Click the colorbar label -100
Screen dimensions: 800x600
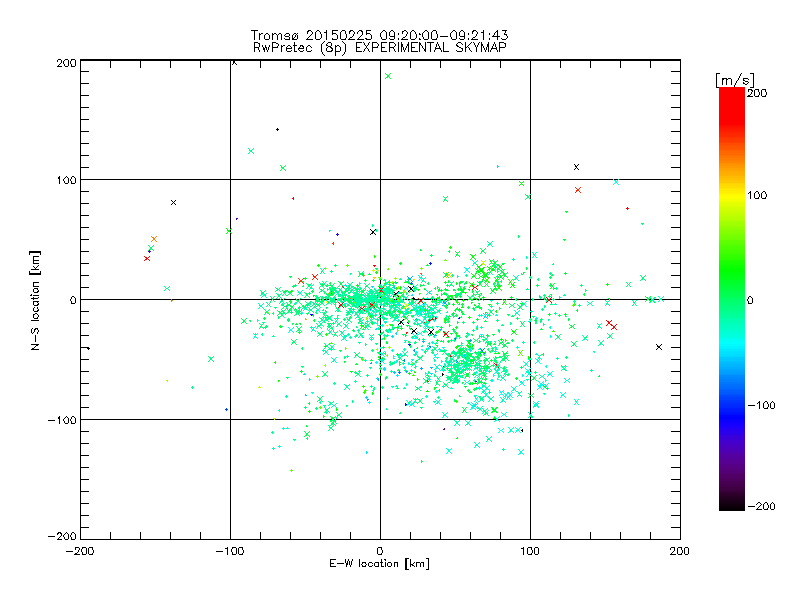coord(761,405)
